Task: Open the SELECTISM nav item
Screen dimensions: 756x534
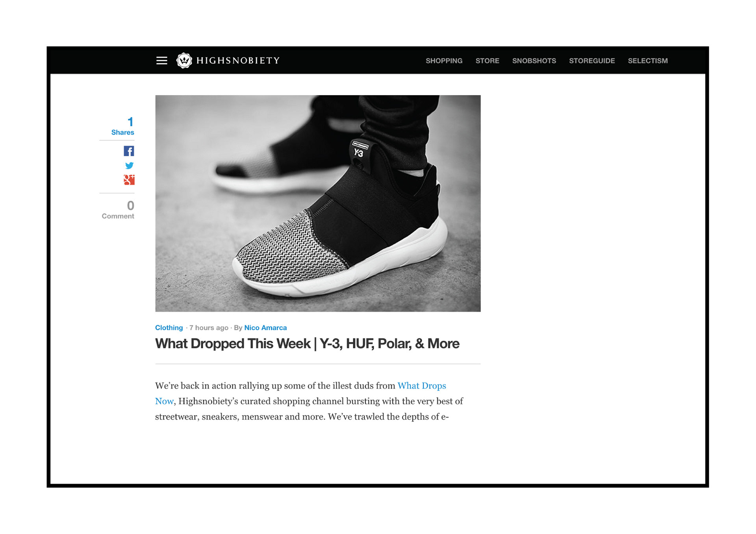Action: 648,61
